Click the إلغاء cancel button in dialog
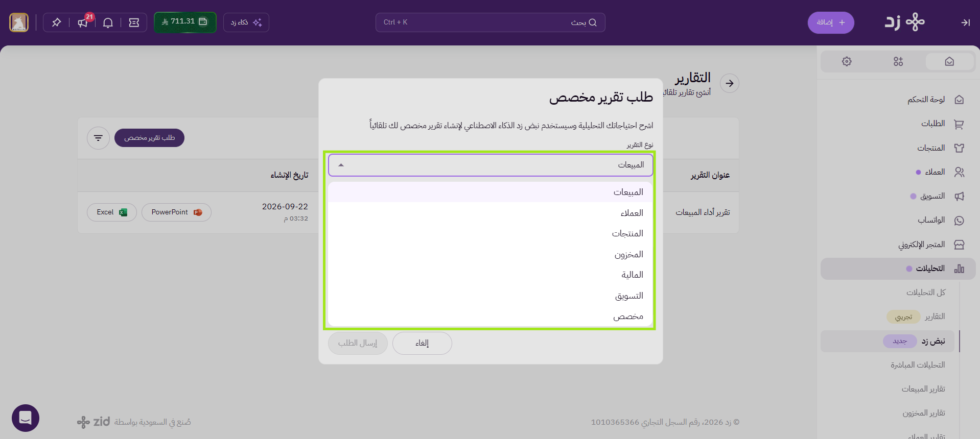 click(x=422, y=343)
